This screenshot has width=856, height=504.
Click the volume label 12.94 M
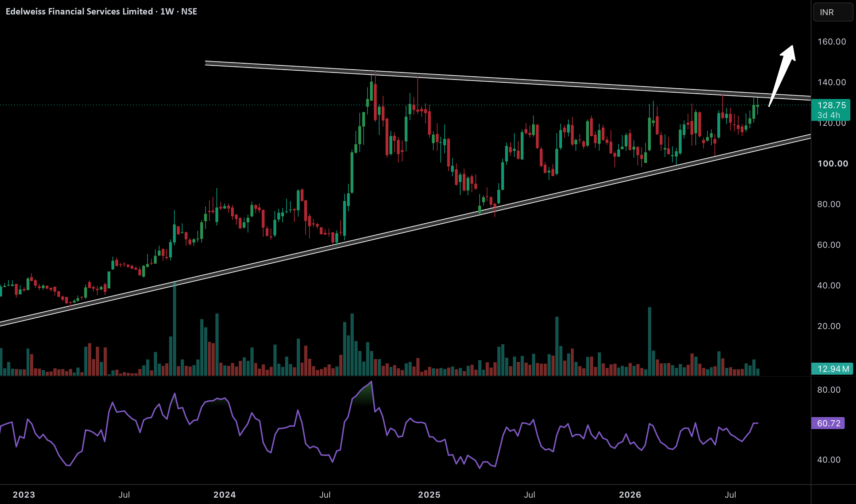pos(833,369)
